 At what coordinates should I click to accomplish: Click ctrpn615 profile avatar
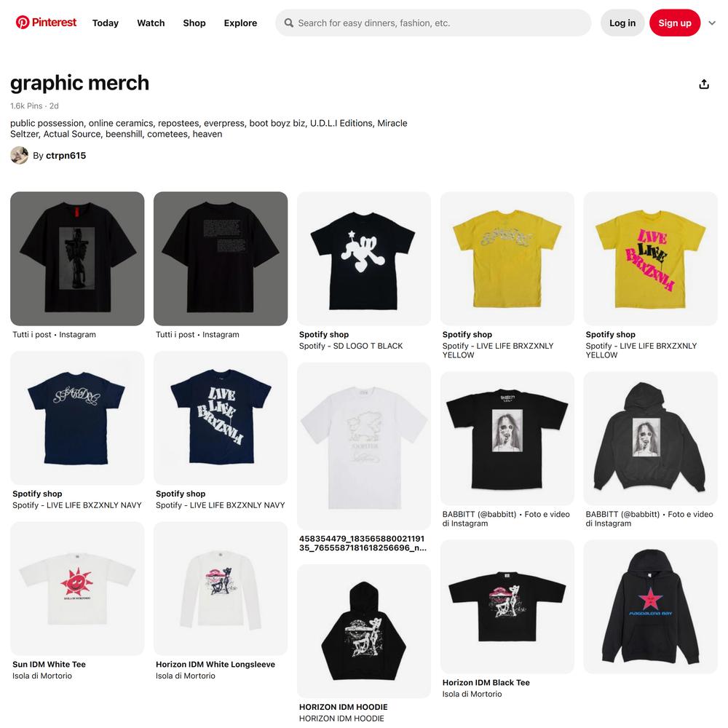pos(20,156)
